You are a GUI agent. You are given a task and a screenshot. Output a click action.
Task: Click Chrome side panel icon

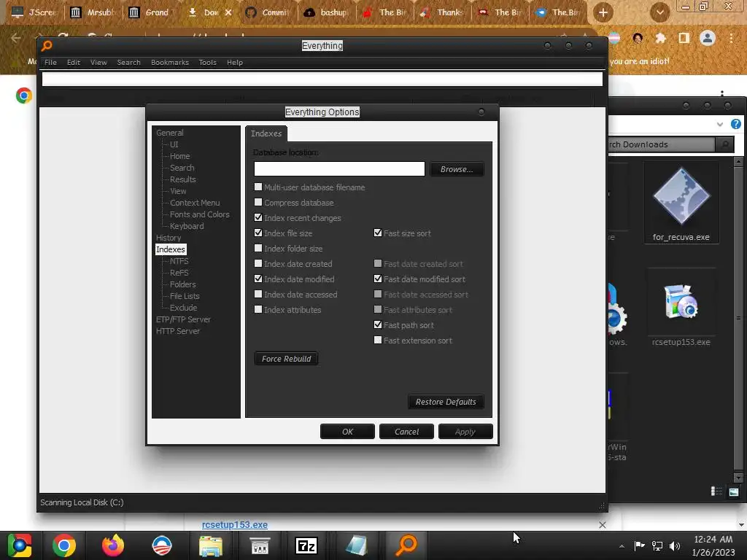pyautogui.click(x=684, y=38)
